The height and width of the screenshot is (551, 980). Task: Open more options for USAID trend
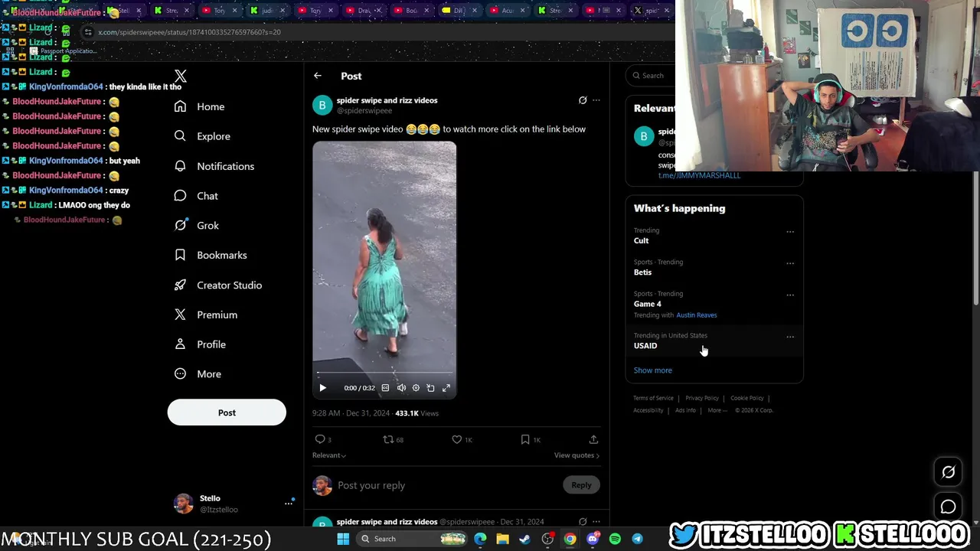790,337
